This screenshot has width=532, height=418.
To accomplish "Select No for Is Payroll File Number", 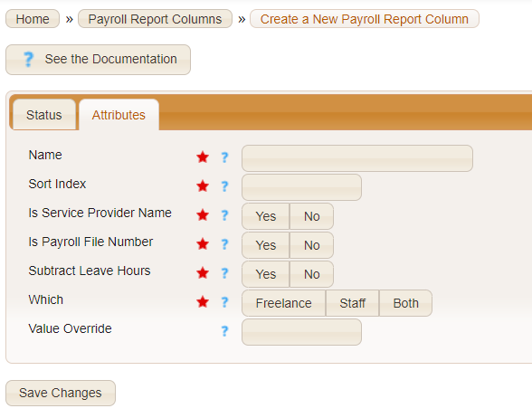I will (311, 245).
